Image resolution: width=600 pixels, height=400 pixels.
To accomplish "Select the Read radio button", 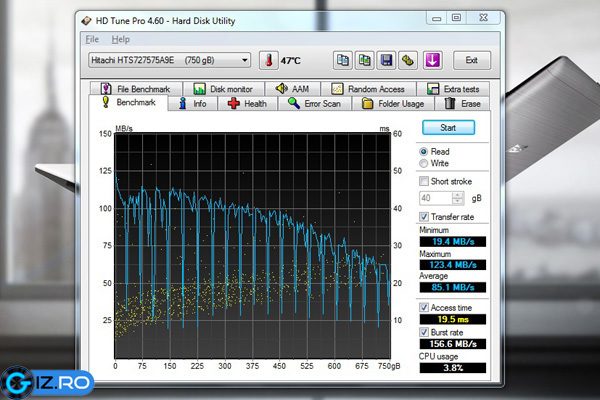I will coord(424,152).
